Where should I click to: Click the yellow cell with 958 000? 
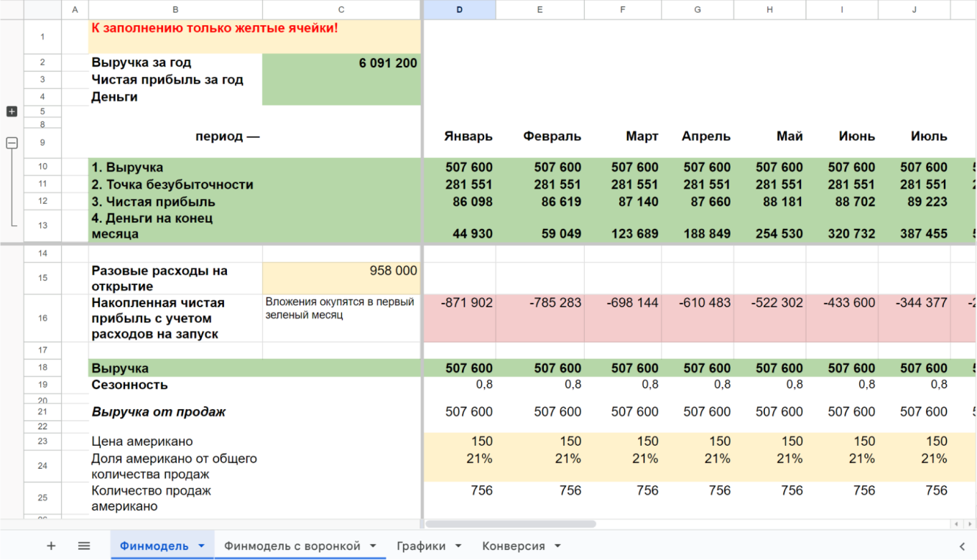pyautogui.click(x=341, y=278)
